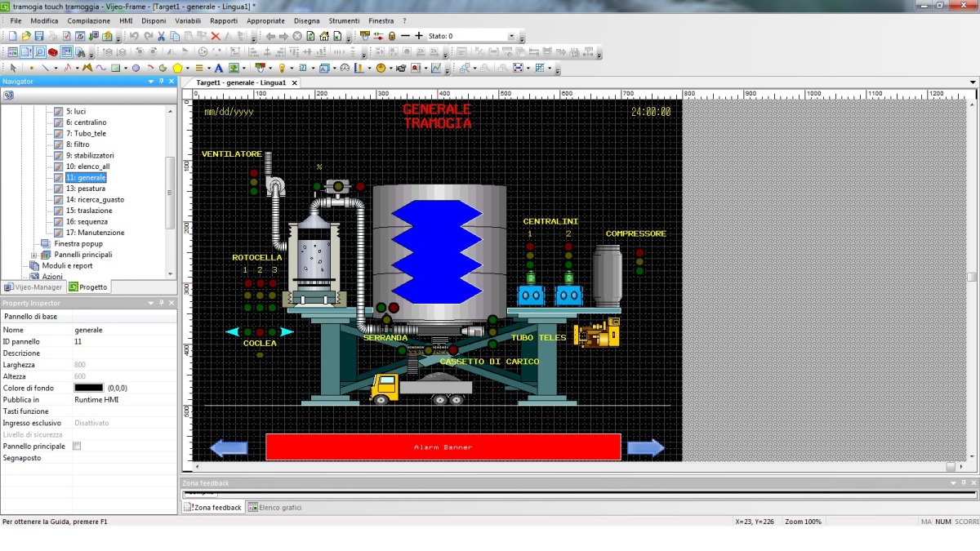Screen dimensions: 980x551
Task: Click the red scissors Cut icon
Action: [x=161, y=36]
